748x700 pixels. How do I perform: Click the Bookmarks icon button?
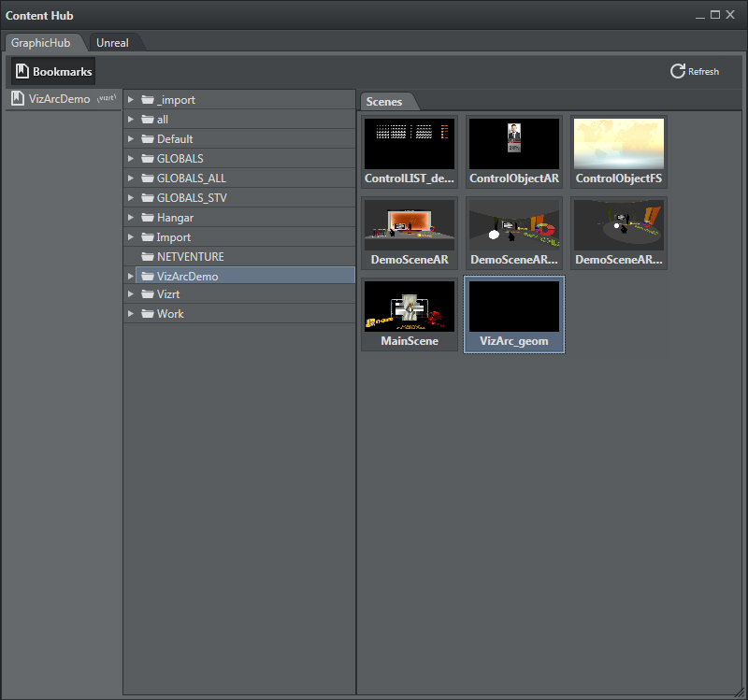pos(22,72)
